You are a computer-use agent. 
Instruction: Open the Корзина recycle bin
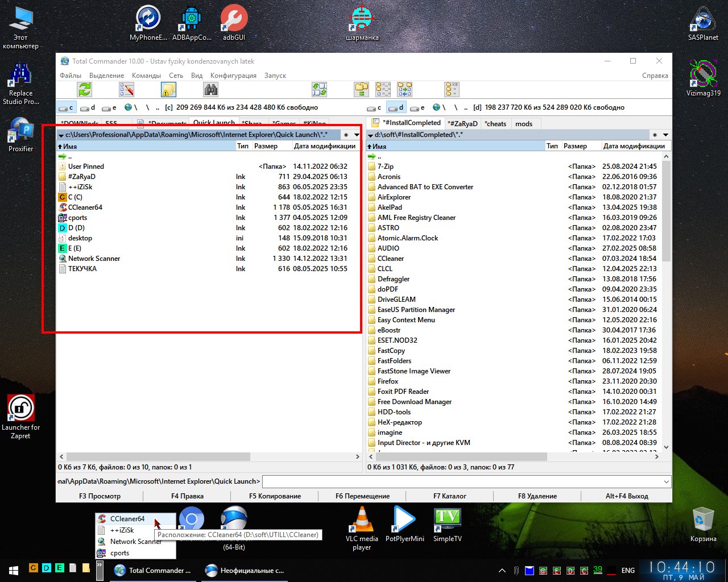tap(704, 524)
